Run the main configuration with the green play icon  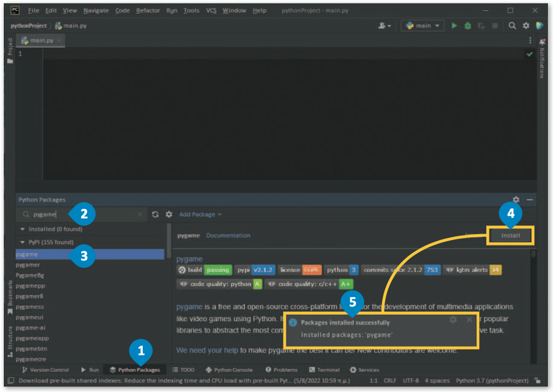[454, 26]
